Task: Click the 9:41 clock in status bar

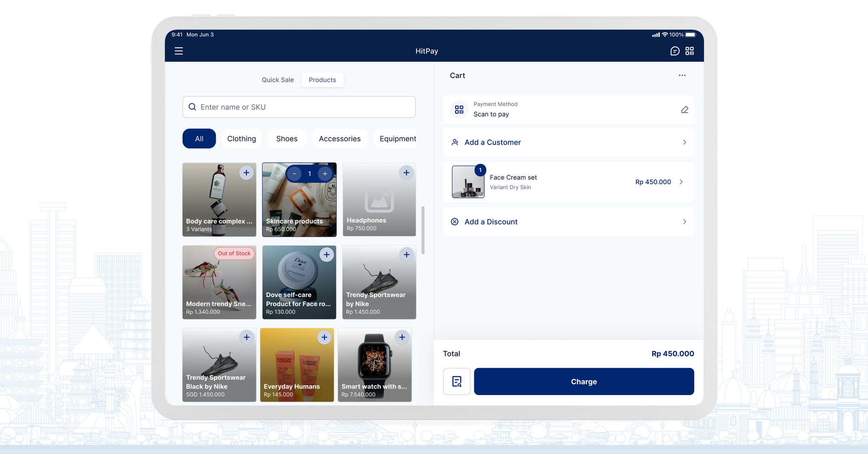Action: 177,35
